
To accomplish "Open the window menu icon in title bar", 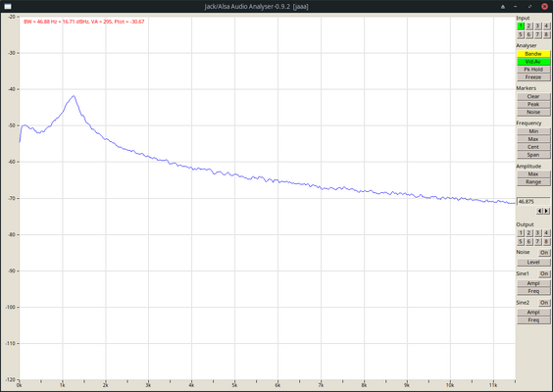I will click(x=8, y=6).
